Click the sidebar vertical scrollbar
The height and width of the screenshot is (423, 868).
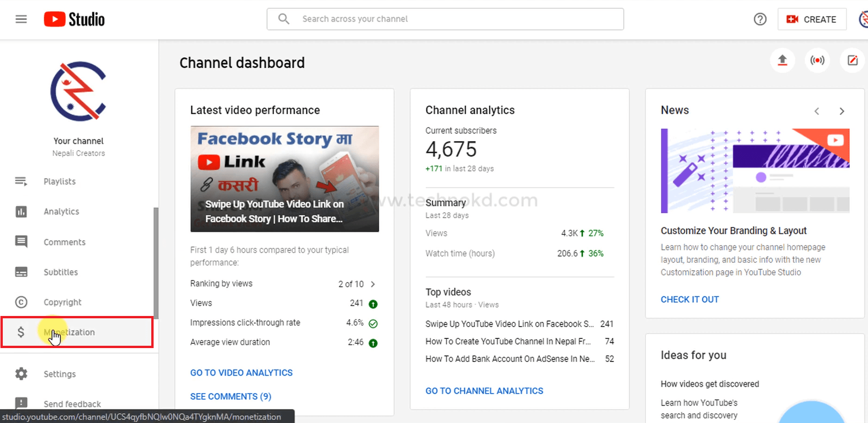(156, 263)
